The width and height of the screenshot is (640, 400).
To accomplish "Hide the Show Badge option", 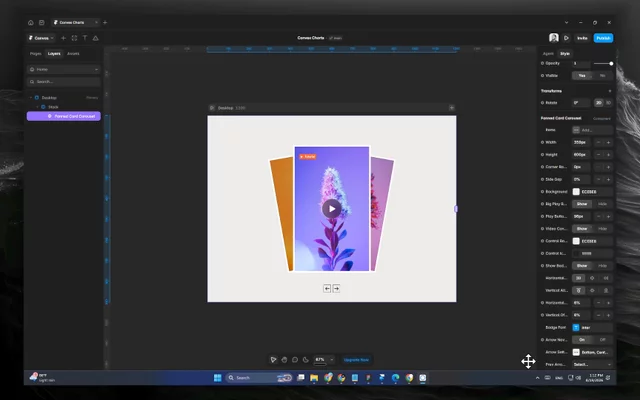I will [602, 266].
